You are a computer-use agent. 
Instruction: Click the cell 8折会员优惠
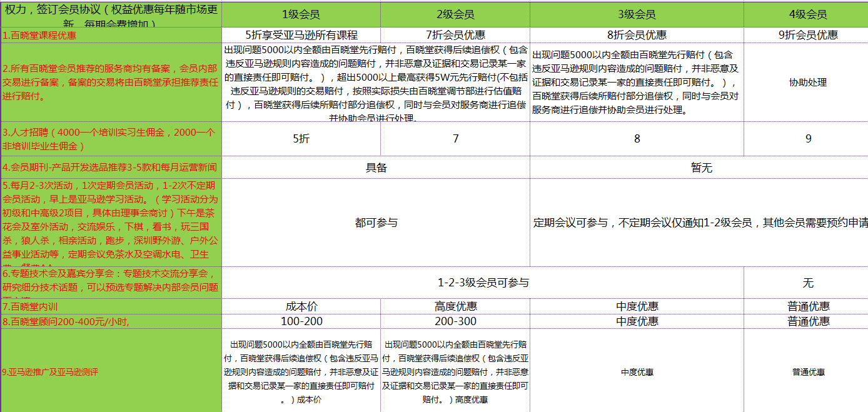(x=637, y=36)
